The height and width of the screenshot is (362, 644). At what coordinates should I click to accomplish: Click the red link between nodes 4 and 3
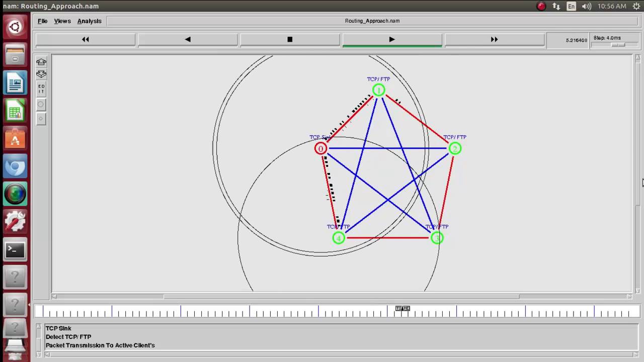(387, 238)
